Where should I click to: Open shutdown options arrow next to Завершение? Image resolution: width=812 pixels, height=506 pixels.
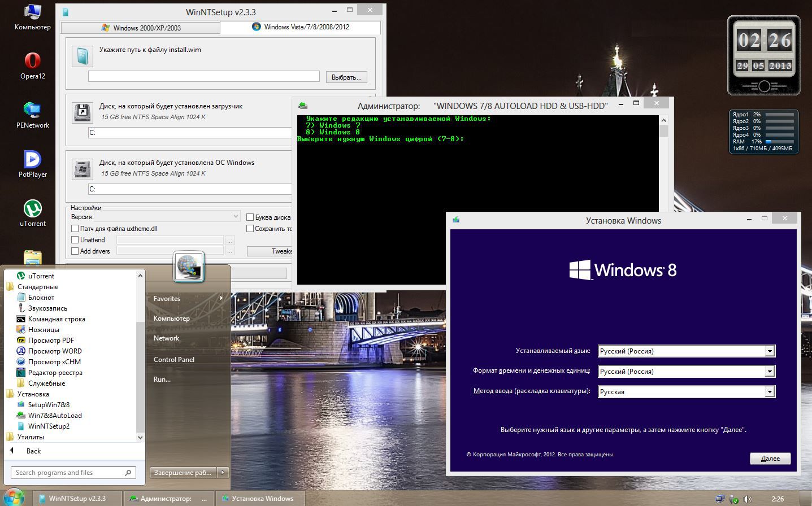223,473
